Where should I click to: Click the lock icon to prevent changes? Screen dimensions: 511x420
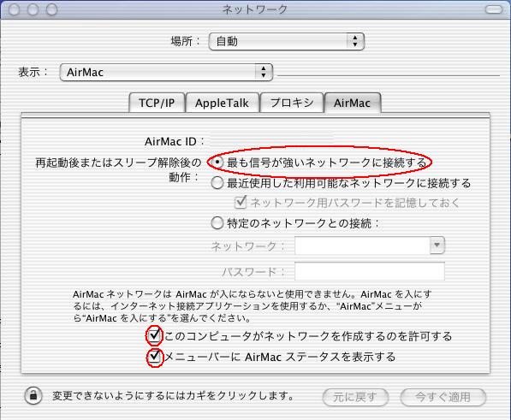[33, 395]
